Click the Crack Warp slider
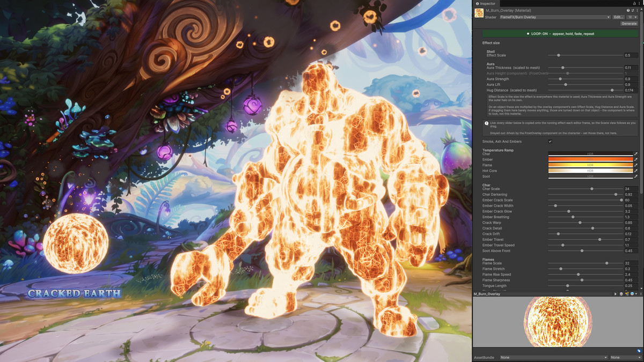This screenshot has height=362, width=644. click(x=585, y=223)
